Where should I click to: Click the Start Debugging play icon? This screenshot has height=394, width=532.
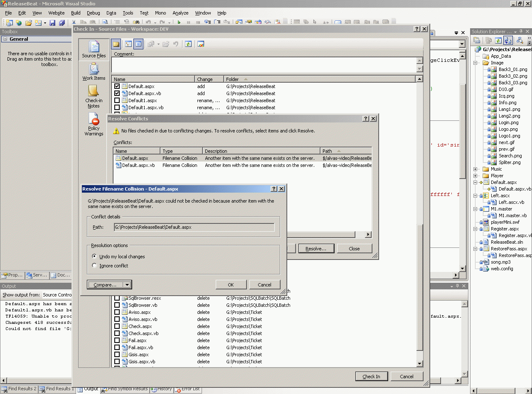pyautogui.click(x=179, y=23)
